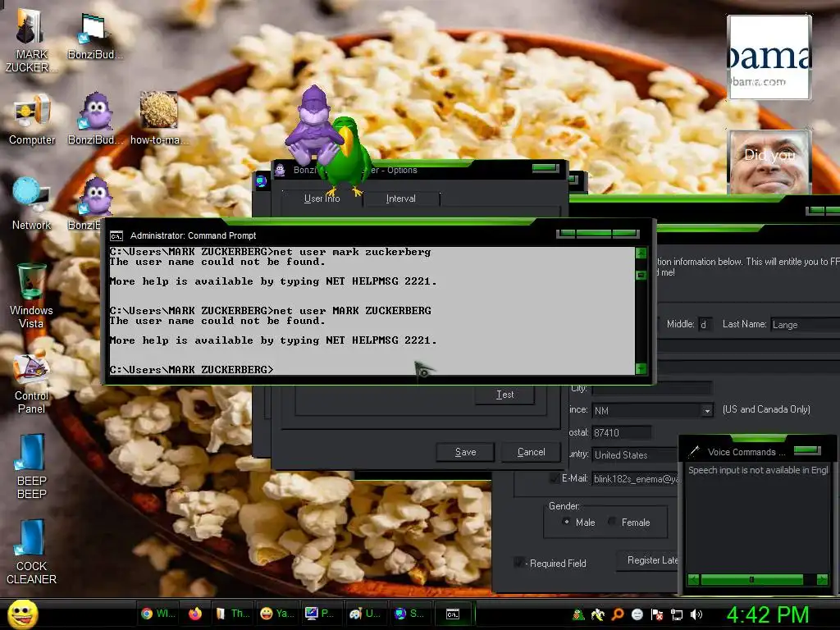This screenshot has width=840, height=630.
Task: Switch to the User Info tab
Action: 322,199
